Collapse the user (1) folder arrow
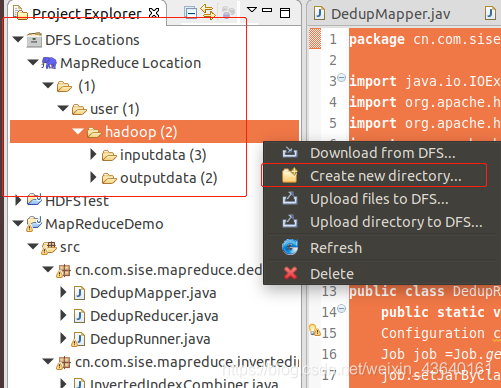This screenshot has width=501, height=388. [x=63, y=108]
